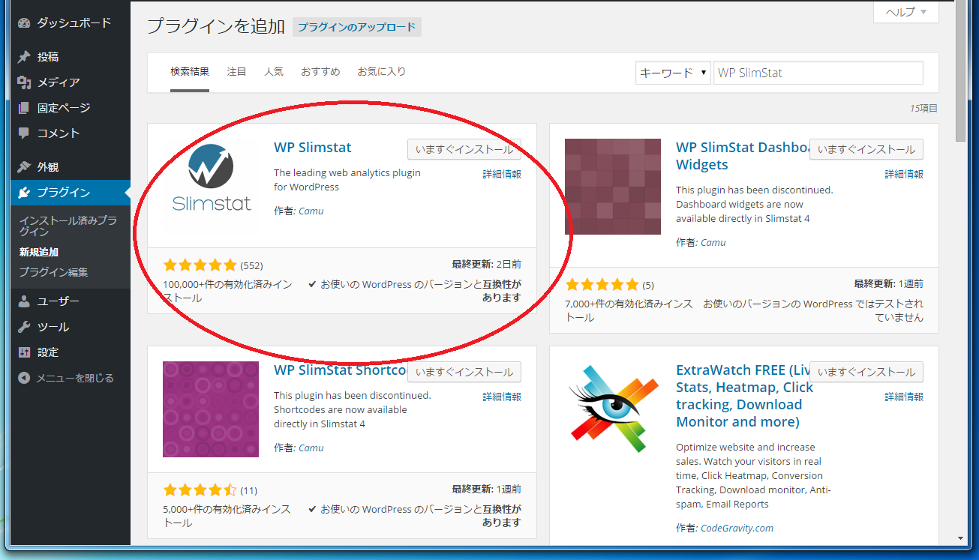Open the ExtraWatch FREE title link
The width and height of the screenshot is (979, 560).
tap(744, 396)
